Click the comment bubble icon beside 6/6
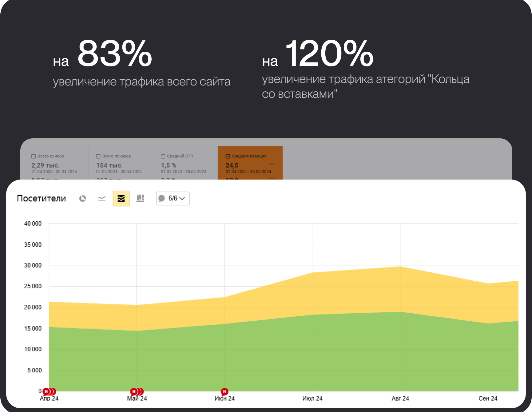532x412 pixels. (161, 198)
